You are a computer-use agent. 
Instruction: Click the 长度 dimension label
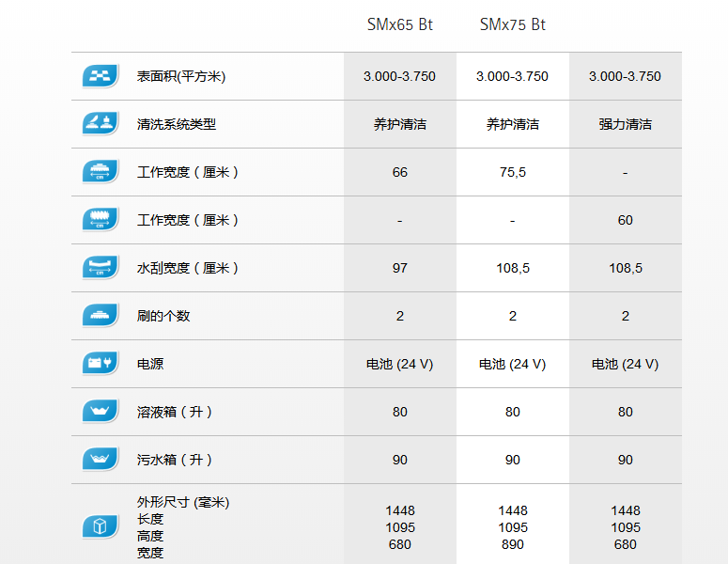(x=150, y=519)
